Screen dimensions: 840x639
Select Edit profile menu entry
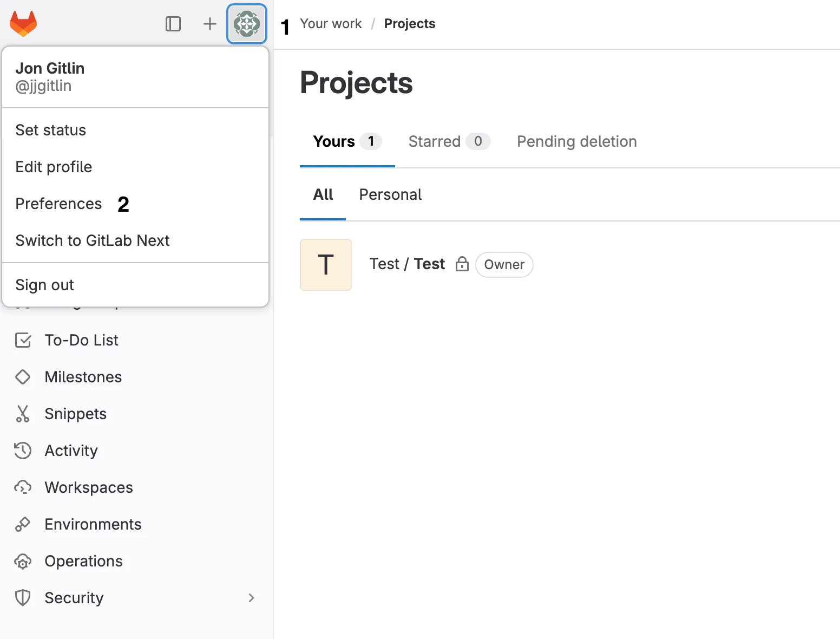click(x=135, y=167)
